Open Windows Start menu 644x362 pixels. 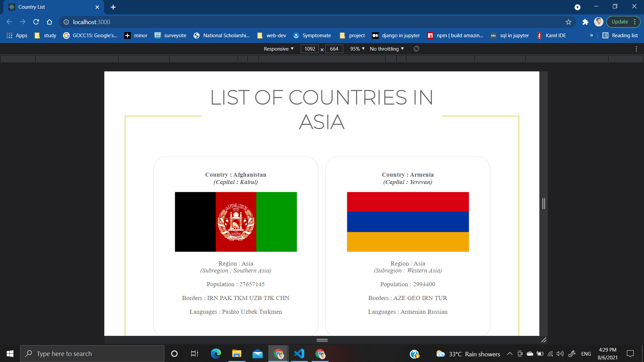click(x=10, y=354)
